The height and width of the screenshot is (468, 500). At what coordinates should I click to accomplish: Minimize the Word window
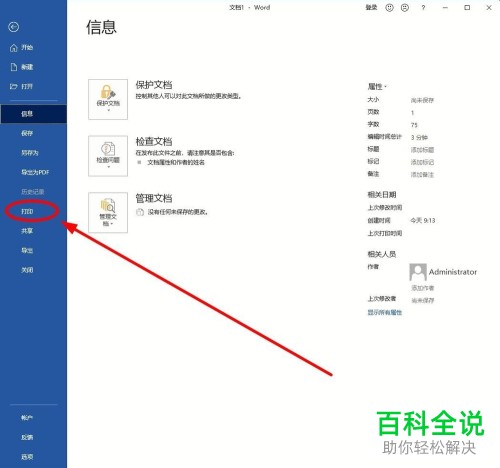[x=445, y=8]
